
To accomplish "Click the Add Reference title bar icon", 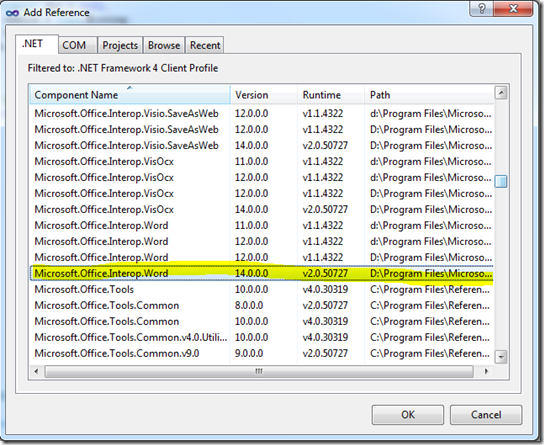I will (12, 13).
